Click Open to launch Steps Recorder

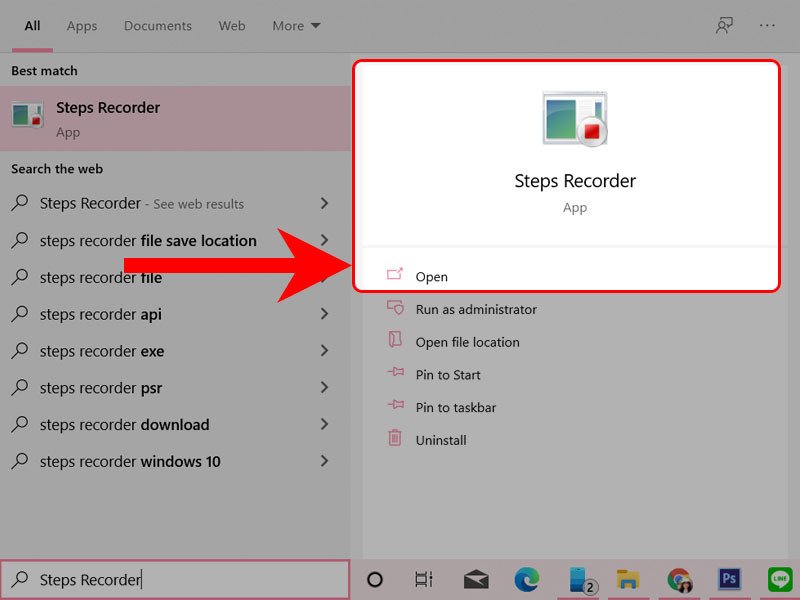432,277
